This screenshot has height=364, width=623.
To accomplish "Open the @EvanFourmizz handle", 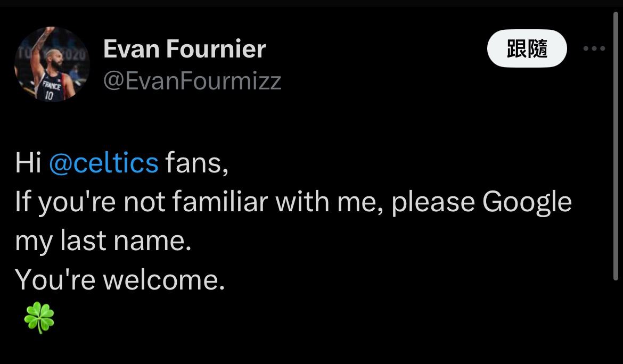I will tap(192, 81).
